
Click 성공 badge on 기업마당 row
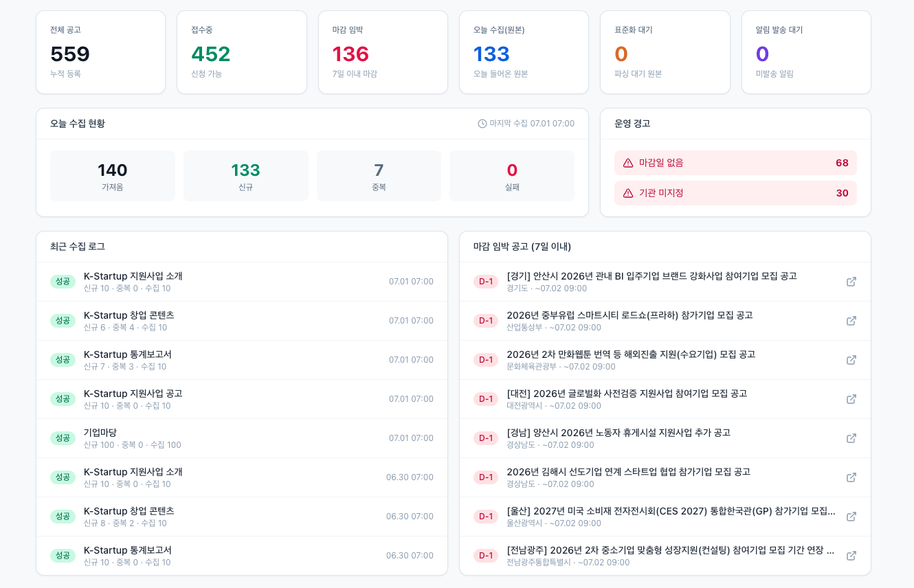coord(63,438)
